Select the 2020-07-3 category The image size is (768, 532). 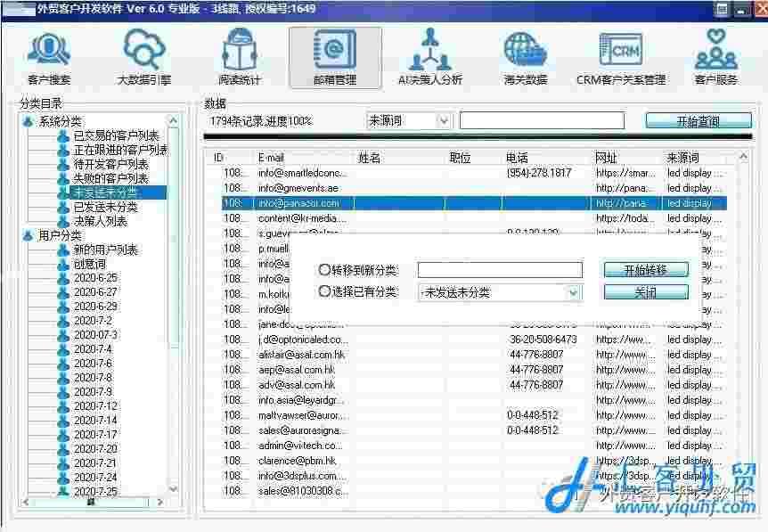95,335
